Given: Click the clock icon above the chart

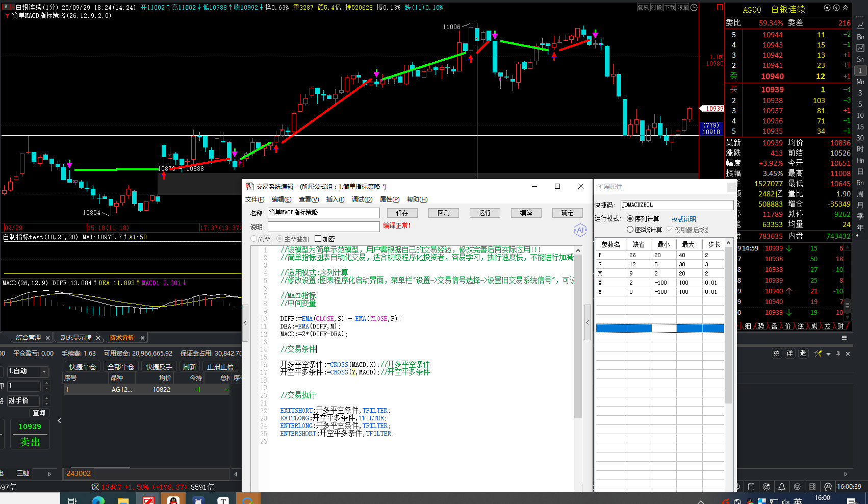Looking at the screenshot, I should [694, 8].
